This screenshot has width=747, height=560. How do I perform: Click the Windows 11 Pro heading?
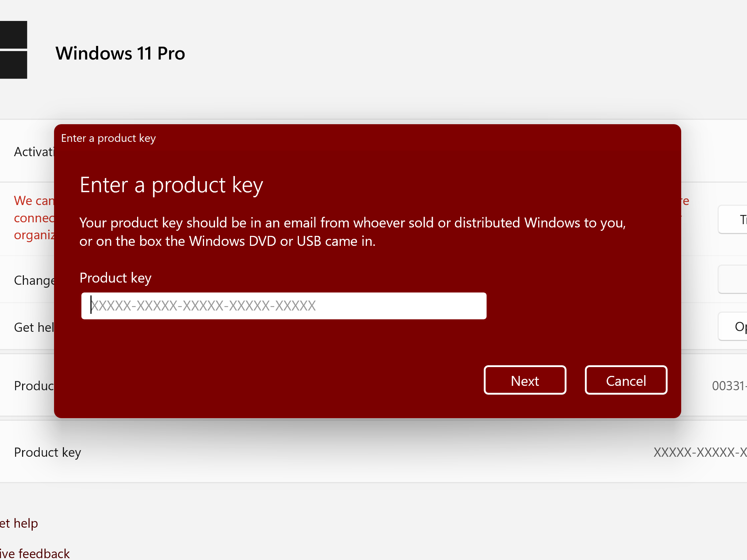pos(120,53)
